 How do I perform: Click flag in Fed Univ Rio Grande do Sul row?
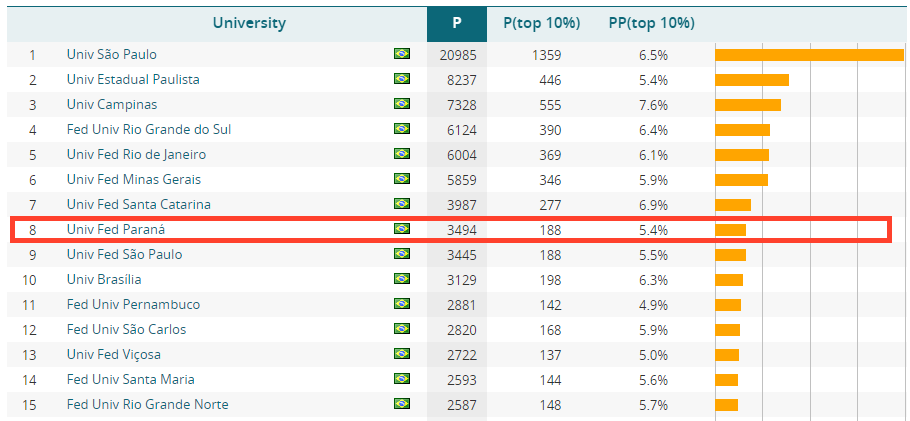402,129
